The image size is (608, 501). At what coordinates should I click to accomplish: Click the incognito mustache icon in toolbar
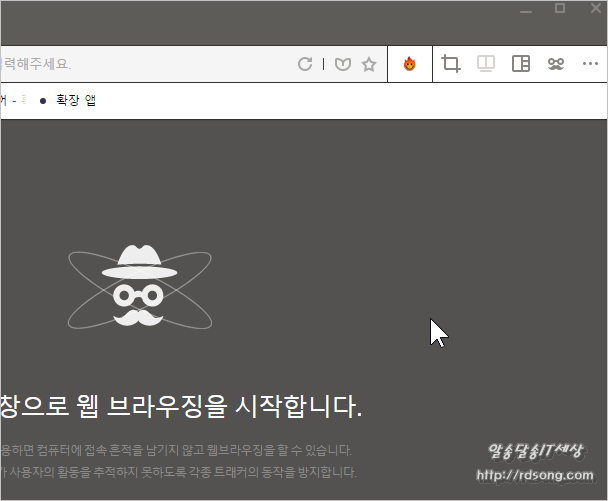(x=556, y=64)
